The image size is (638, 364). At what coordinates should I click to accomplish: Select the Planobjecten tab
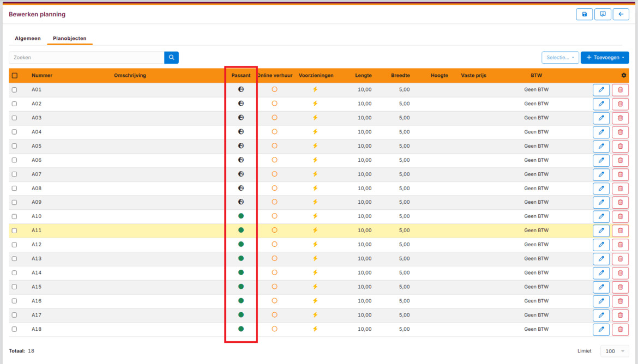[69, 39]
